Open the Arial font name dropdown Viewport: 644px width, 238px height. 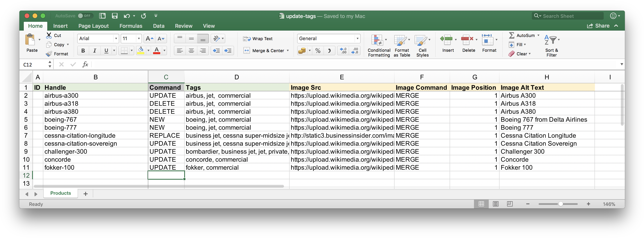click(x=116, y=39)
